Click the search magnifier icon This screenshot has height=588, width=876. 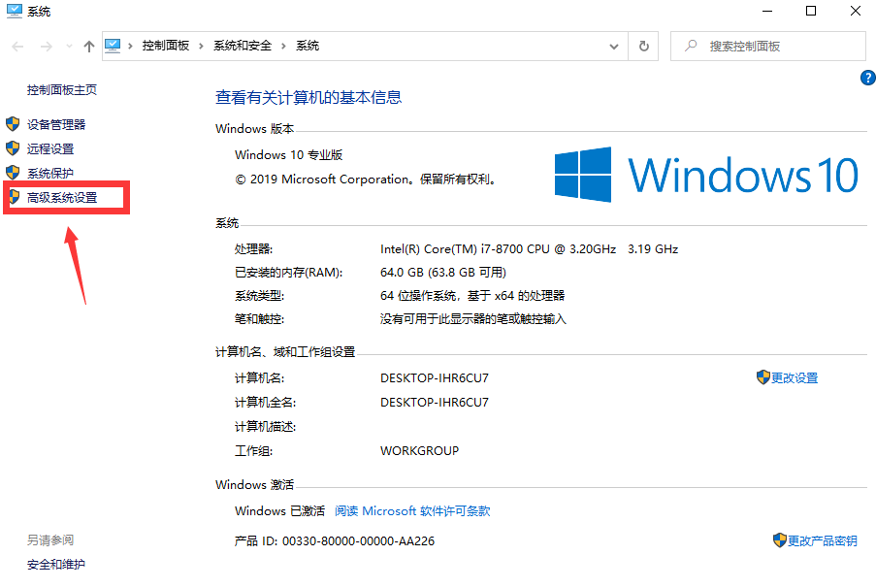(691, 46)
